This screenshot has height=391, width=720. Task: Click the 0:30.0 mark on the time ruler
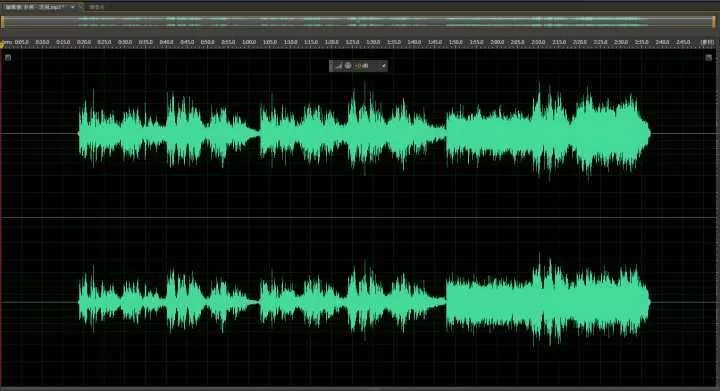125,42
